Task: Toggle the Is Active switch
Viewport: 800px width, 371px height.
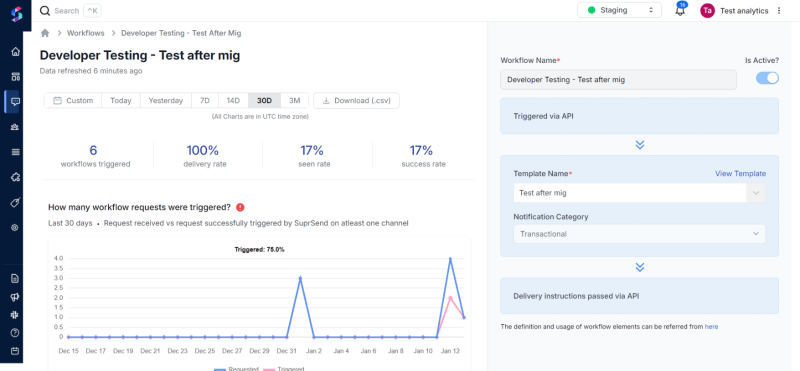Action: click(767, 78)
